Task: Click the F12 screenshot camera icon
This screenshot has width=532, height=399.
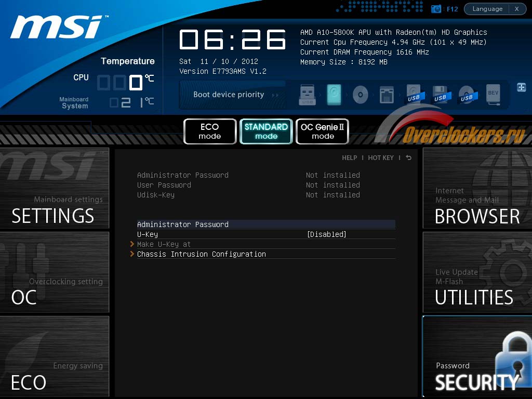Action: tap(436, 9)
